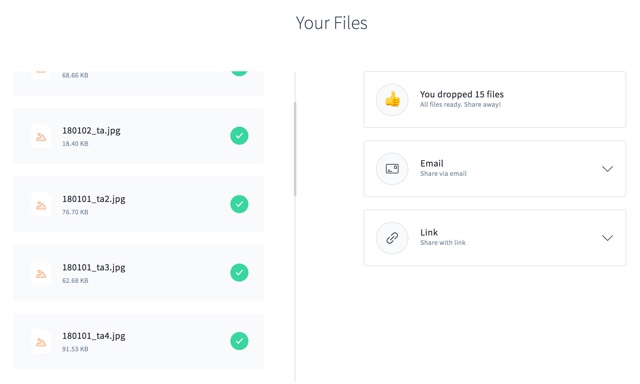640x384 pixels.
Task: Click green checkmark next to 180101_ta2.jpg
Action: [x=239, y=204]
